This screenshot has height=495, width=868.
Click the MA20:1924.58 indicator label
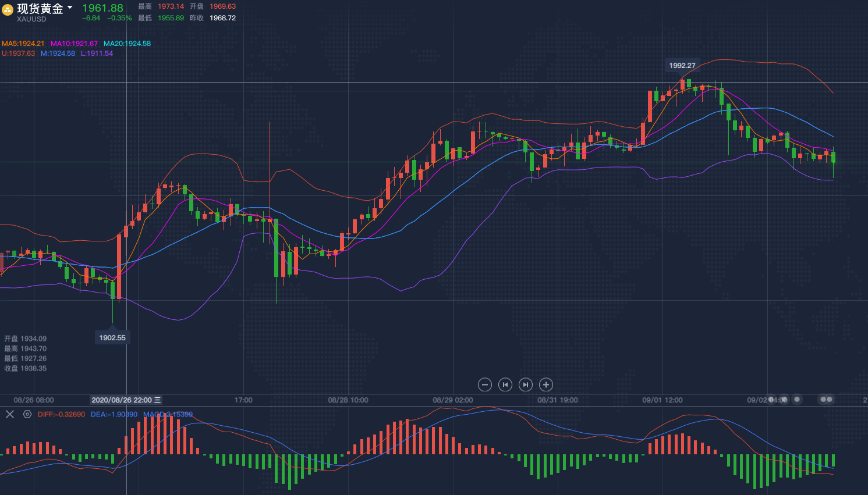coord(127,44)
